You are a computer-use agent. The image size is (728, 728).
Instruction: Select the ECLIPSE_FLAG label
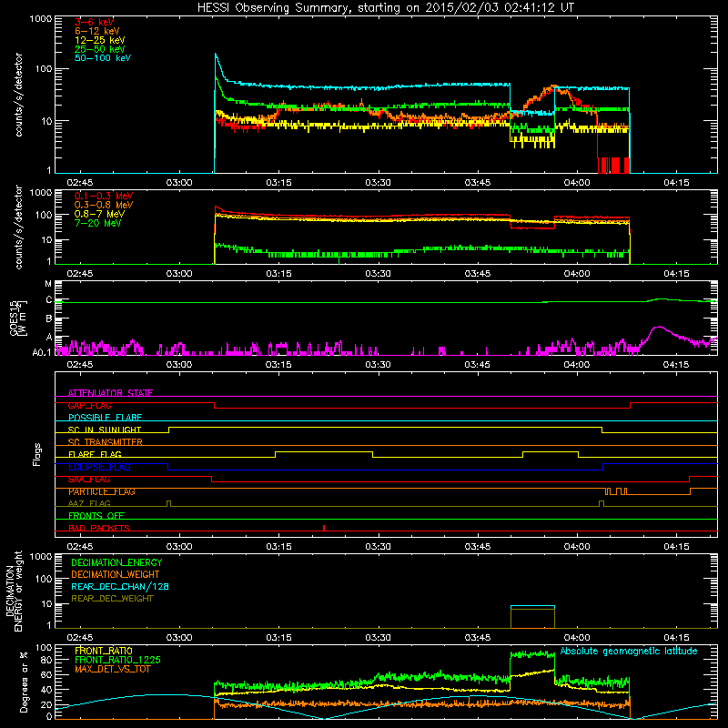99,467
